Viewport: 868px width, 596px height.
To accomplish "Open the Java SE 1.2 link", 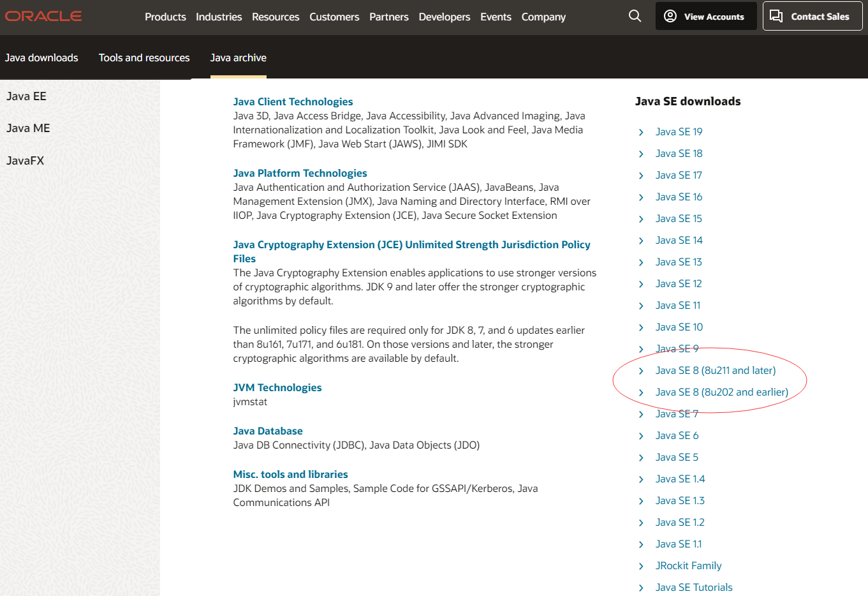I will [680, 522].
